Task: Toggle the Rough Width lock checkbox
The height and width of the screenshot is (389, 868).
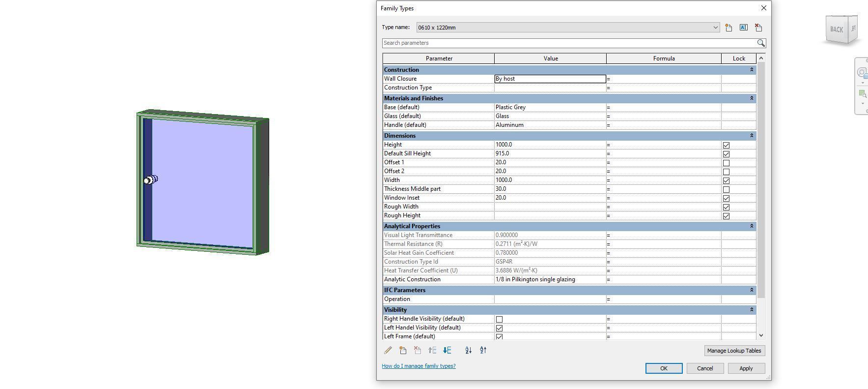Action: [x=726, y=207]
